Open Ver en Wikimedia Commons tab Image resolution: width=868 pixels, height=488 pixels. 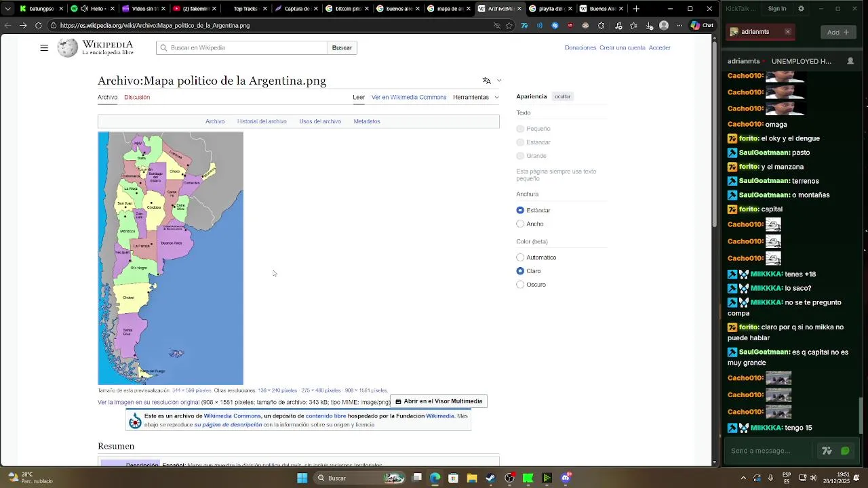[x=409, y=97]
